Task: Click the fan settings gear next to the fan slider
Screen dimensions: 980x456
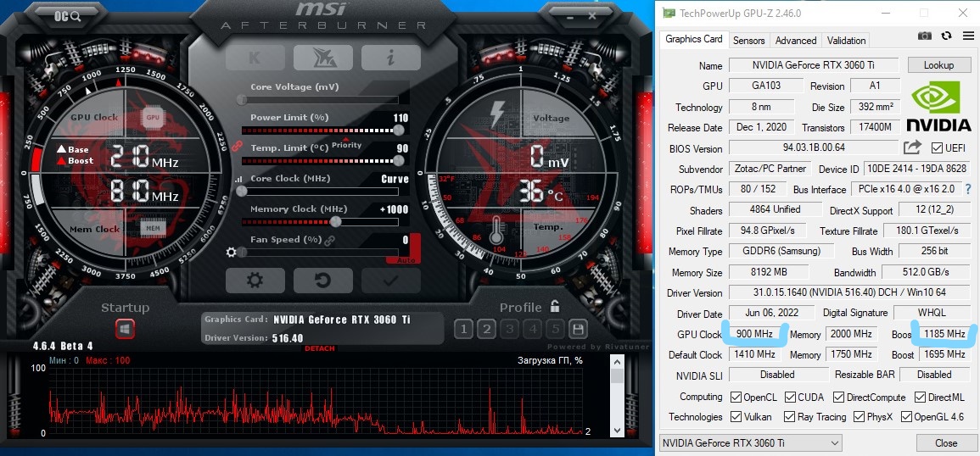Action: coord(232,253)
